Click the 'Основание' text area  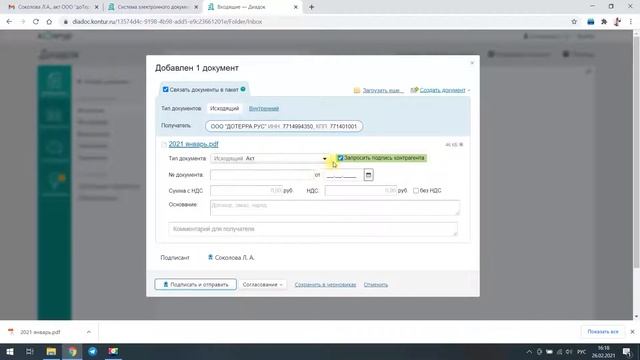tap(335, 208)
